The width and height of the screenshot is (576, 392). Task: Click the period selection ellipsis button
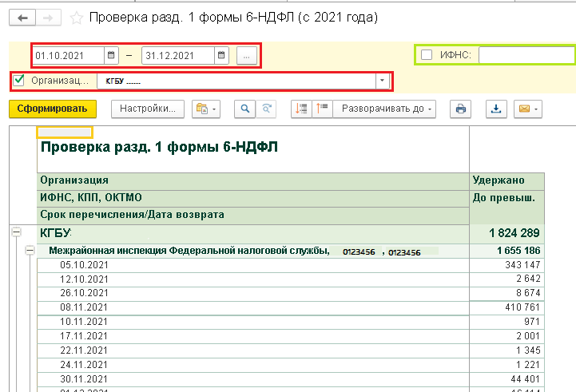pos(247,55)
